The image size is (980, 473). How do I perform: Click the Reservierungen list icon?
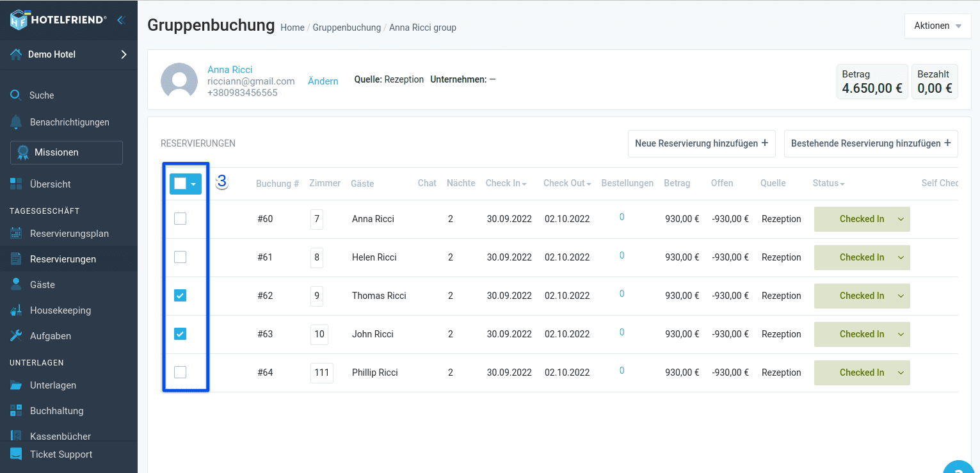coord(16,259)
